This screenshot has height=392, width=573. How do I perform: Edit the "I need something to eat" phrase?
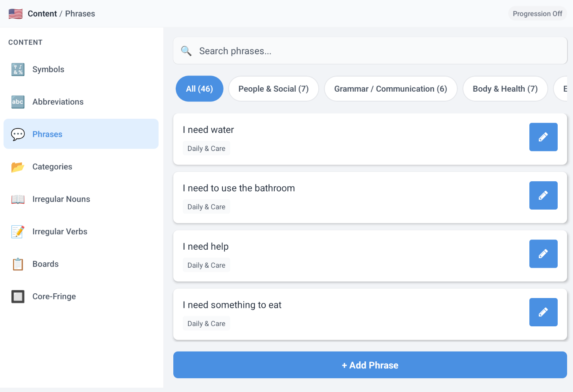click(543, 312)
